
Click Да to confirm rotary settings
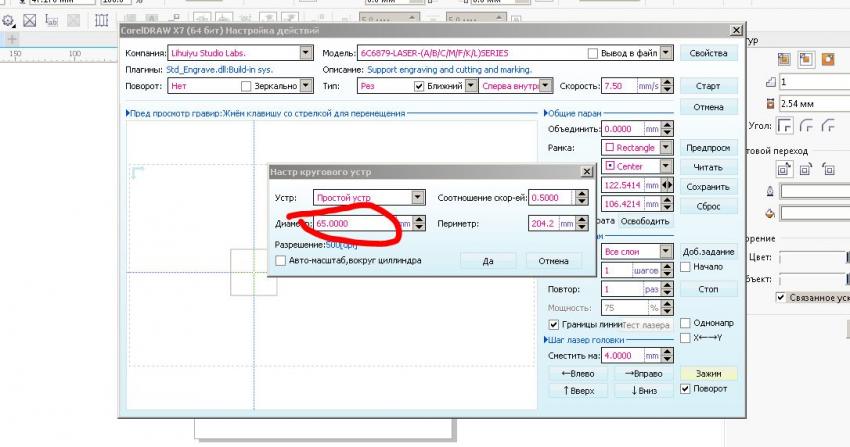(x=488, y=261)
